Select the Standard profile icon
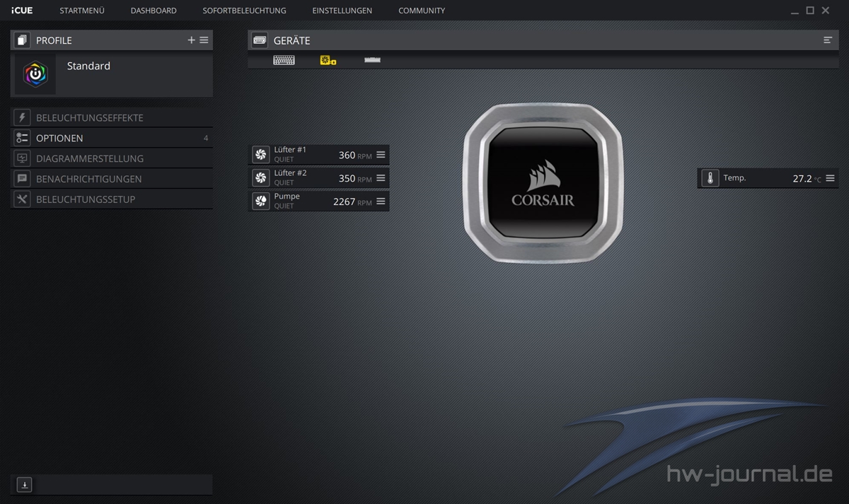Screen dimensions: 849x504 pos(35,74)
